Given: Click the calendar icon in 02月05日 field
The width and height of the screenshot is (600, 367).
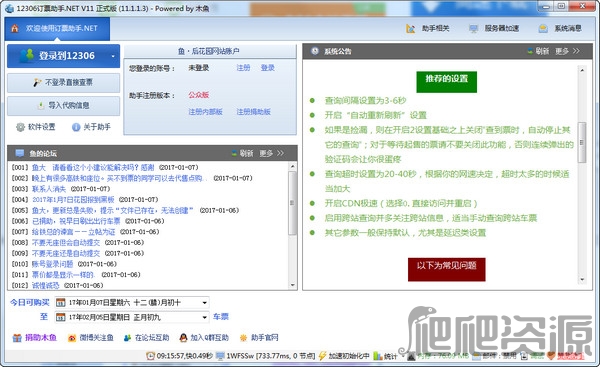Looking at the screenshot, I should (60, 317).
